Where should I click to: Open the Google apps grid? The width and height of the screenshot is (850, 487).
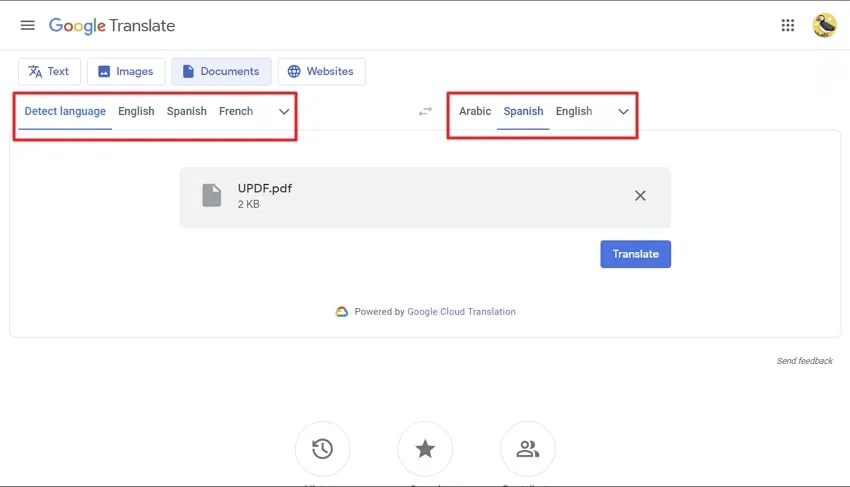click(788, 25)
